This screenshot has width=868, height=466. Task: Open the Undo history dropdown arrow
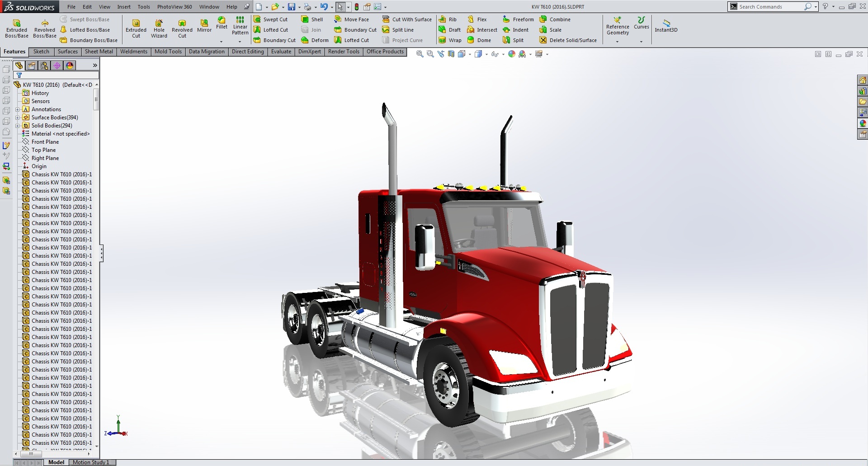(332, 7)
